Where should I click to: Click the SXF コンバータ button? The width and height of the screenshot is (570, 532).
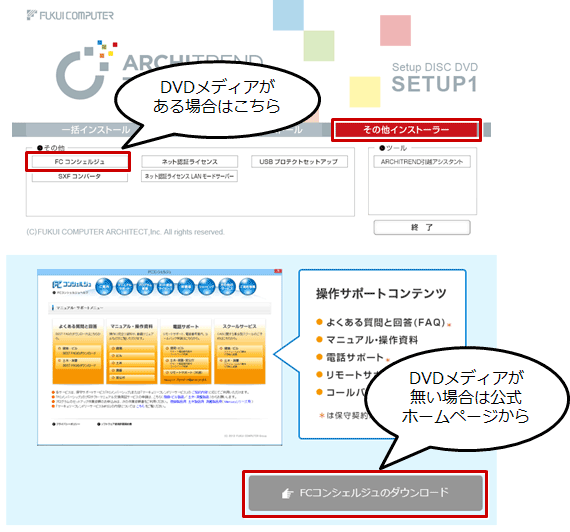pyautogui.click(x=79, y=176)
